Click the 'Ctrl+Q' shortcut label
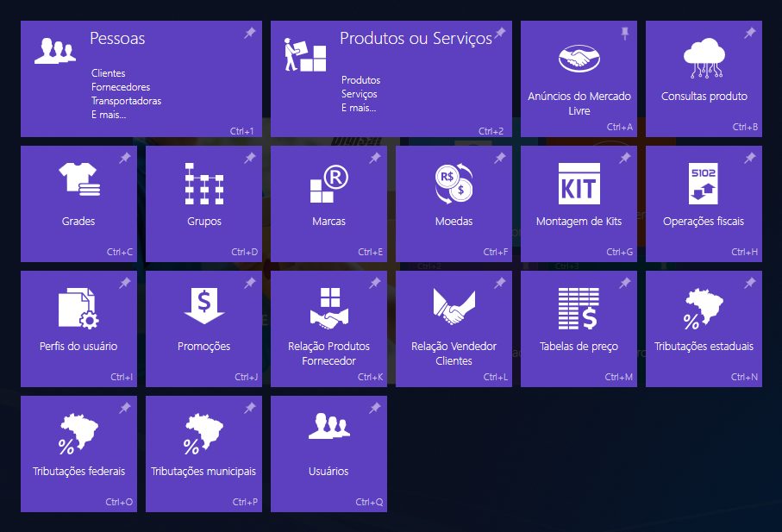 (369, 502)
